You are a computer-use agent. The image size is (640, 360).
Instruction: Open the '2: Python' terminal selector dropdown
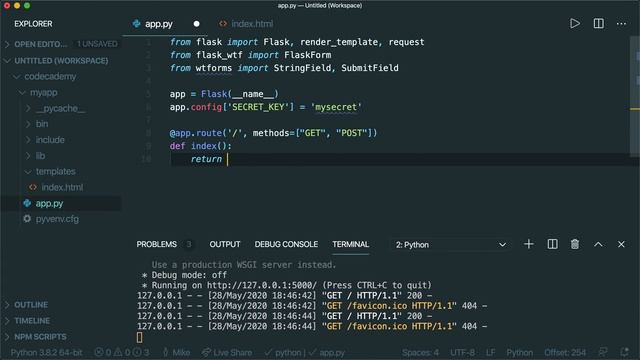point(451,244)
